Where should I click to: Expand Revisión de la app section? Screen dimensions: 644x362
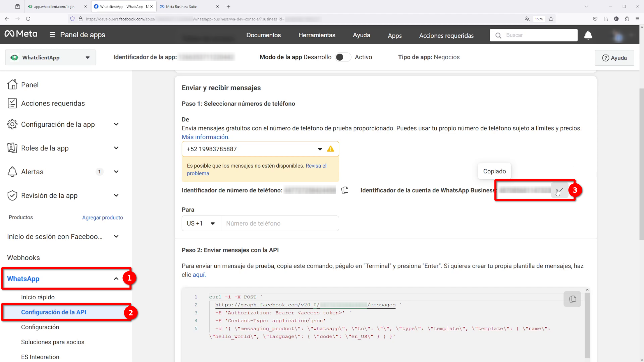116,195
